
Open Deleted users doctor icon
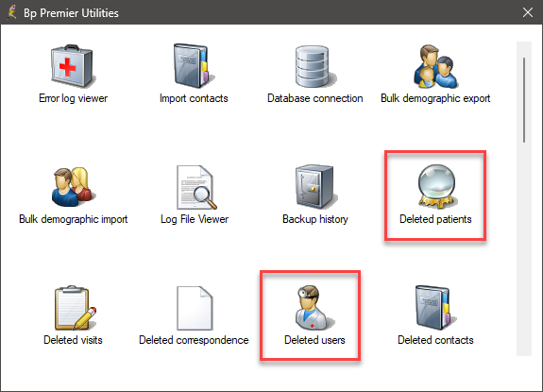point(314,308)
